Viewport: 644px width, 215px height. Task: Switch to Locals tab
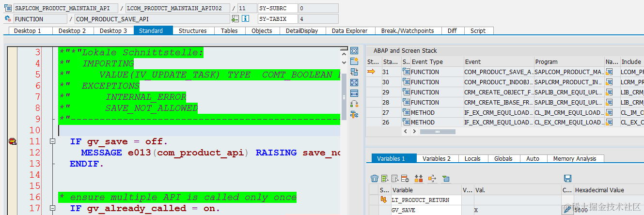pos(472,158)
